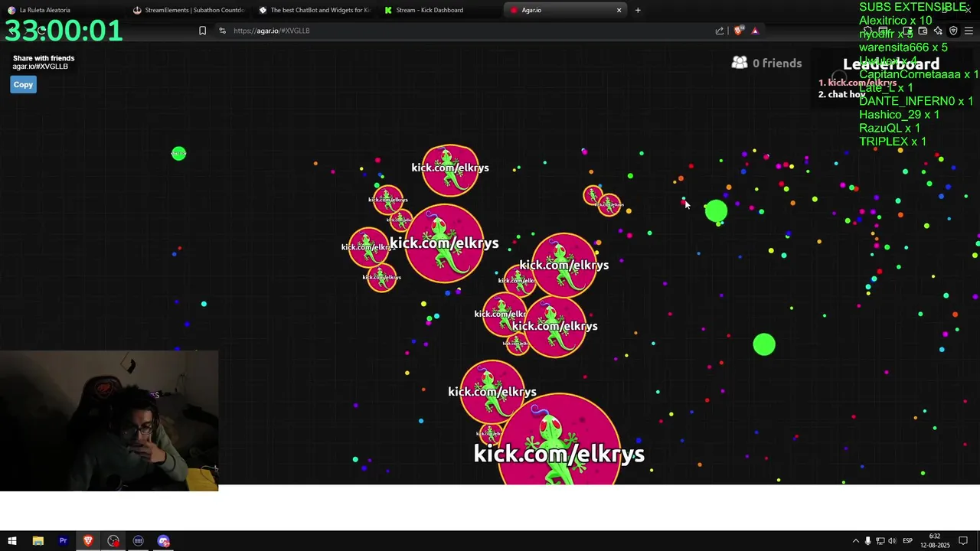980x551 pixels.
Task: Show hidden system tray icons
Action: click(x=856, y=541)
